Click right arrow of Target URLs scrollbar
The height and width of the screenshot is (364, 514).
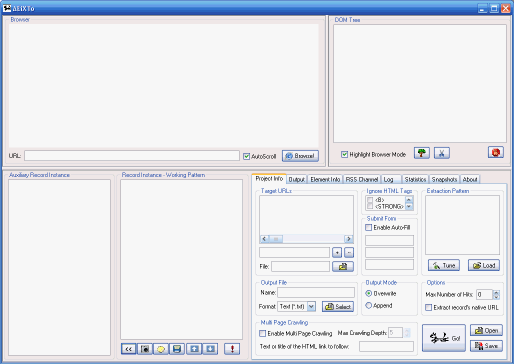349,239
